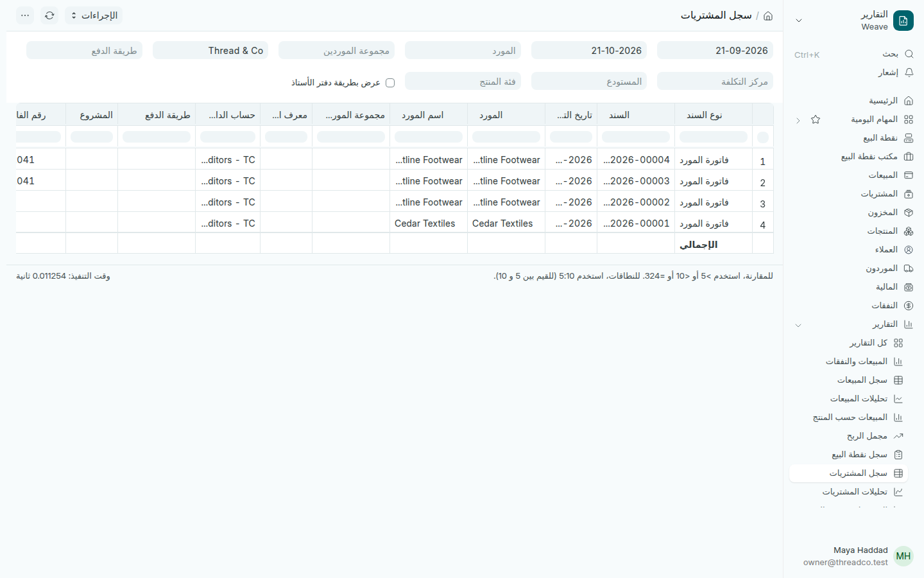Viewport: 924px width, 578px height.
Task: Click the المخزون box icon
Action: click(909, 213)
